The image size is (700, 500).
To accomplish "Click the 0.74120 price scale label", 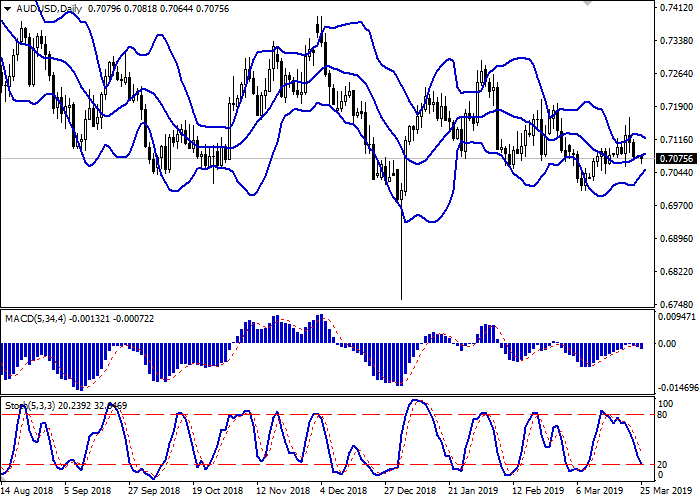I will (x=677, y=8).
